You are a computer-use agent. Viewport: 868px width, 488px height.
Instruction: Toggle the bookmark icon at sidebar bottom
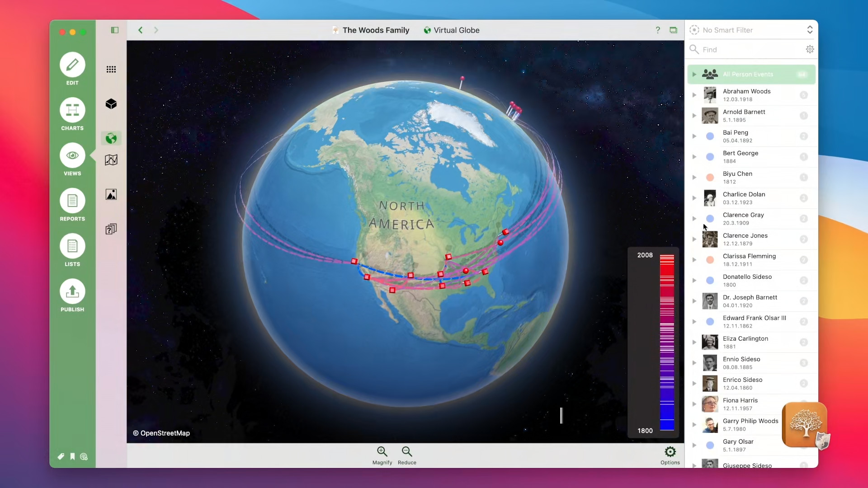[x=72, y=456]
